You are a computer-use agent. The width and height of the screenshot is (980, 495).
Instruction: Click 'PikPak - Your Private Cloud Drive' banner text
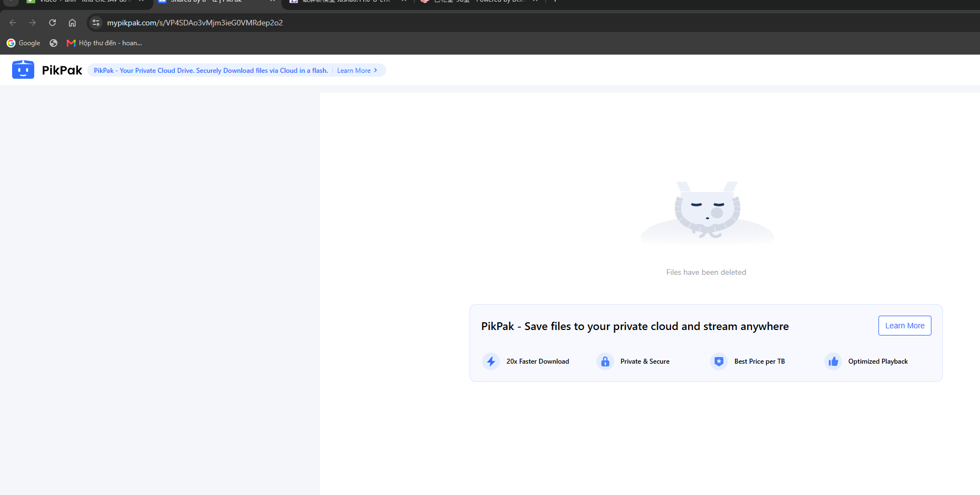[211, 71]
